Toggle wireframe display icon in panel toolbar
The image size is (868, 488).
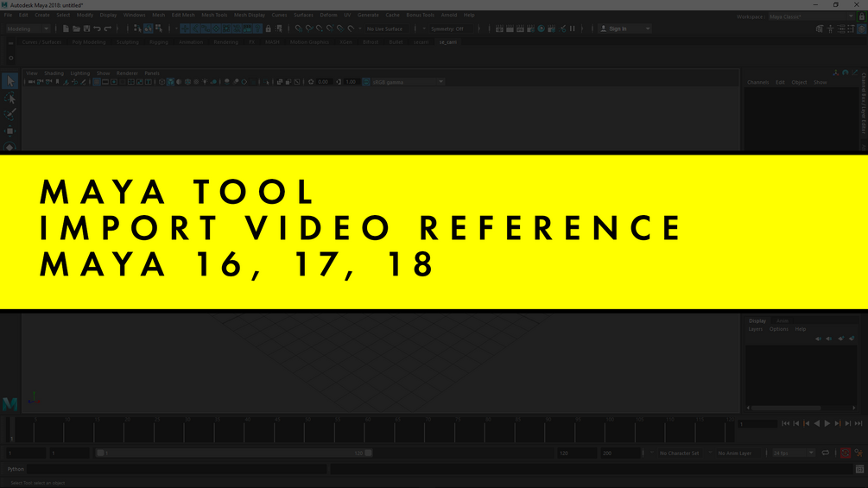pyautogui.click(x=162, y=82)
